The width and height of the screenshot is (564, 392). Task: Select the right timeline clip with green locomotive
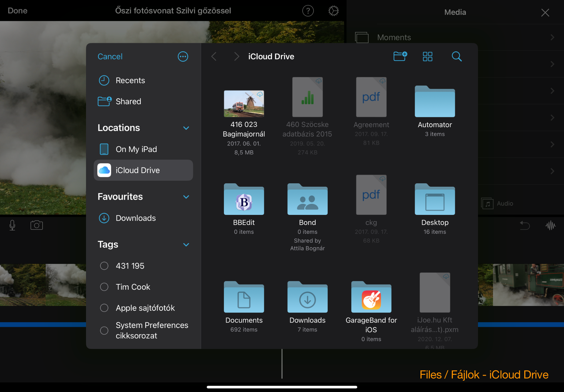click(528, 285)
